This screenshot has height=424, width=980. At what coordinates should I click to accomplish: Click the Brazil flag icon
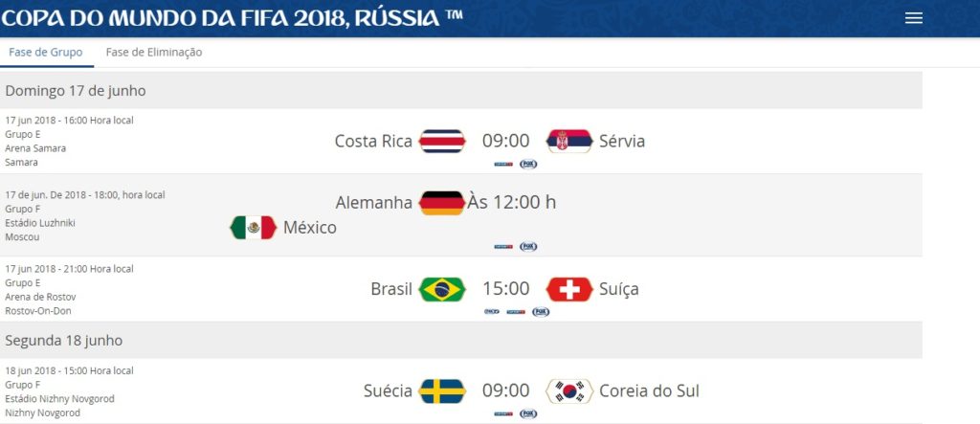pos(442,290)
